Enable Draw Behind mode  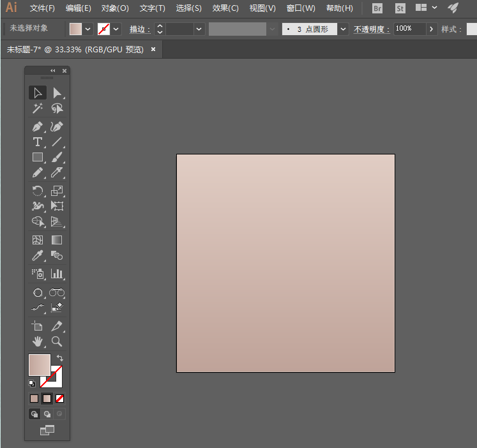[47, 414]
